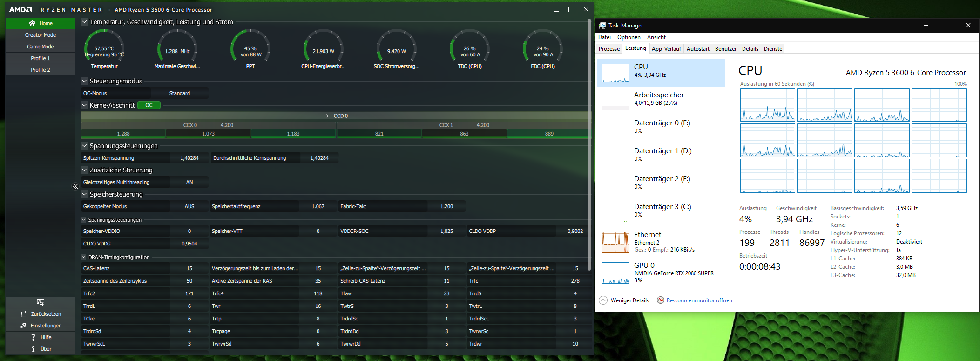This screenshot has height=361, width=980.
Task: Click the sidebar collapse double-arrow icon
Action: click(75, 186)
